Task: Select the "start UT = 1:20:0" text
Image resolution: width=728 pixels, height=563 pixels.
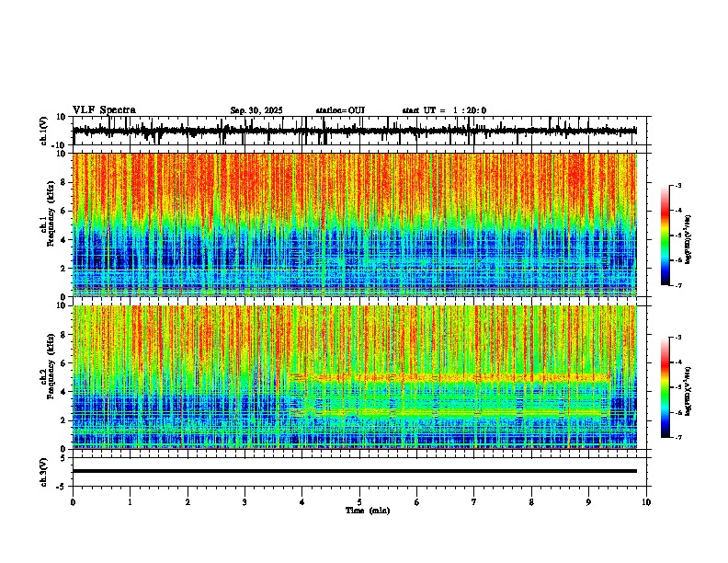Action: pos(444,110)
